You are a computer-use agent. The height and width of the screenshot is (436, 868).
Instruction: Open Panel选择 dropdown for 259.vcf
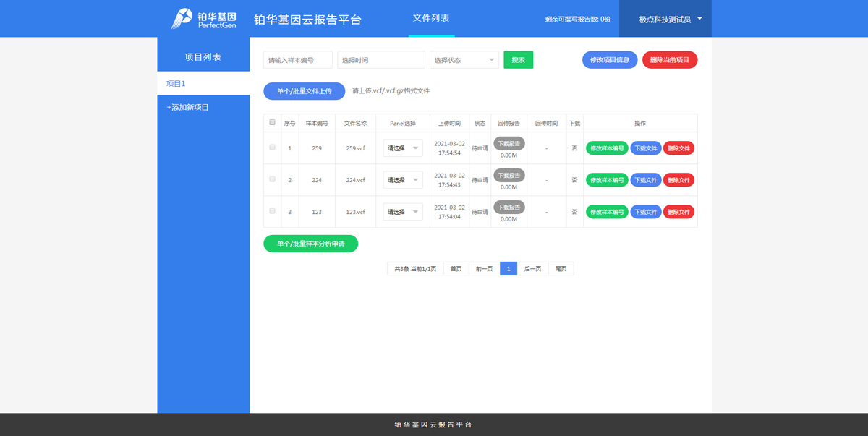coord(403,148)
